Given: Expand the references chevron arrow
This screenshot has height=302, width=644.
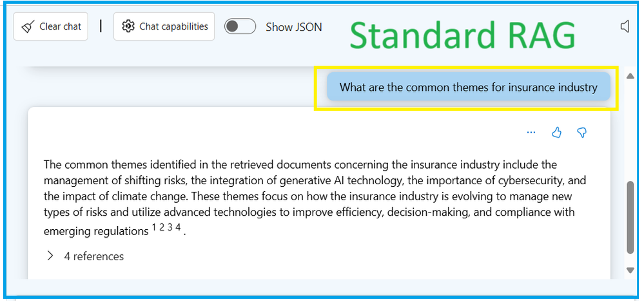Looking at the screenshot, I should (50, 256).
